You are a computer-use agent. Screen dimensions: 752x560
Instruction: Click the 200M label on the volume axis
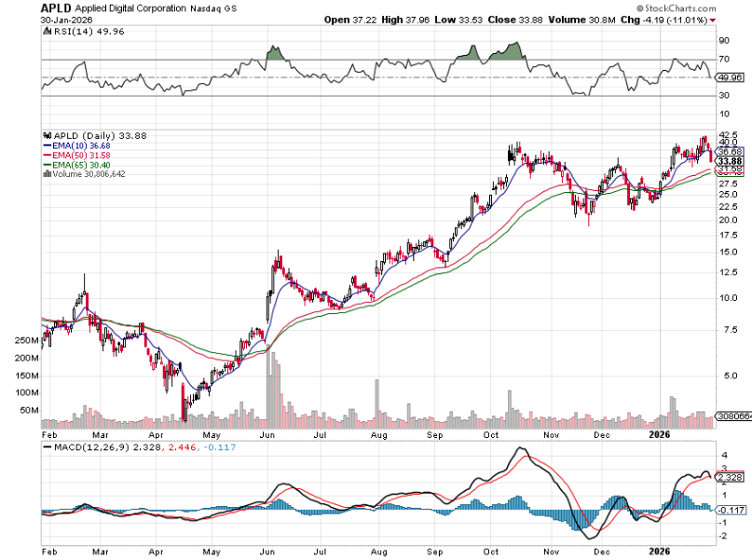click(x=27, y=358)
